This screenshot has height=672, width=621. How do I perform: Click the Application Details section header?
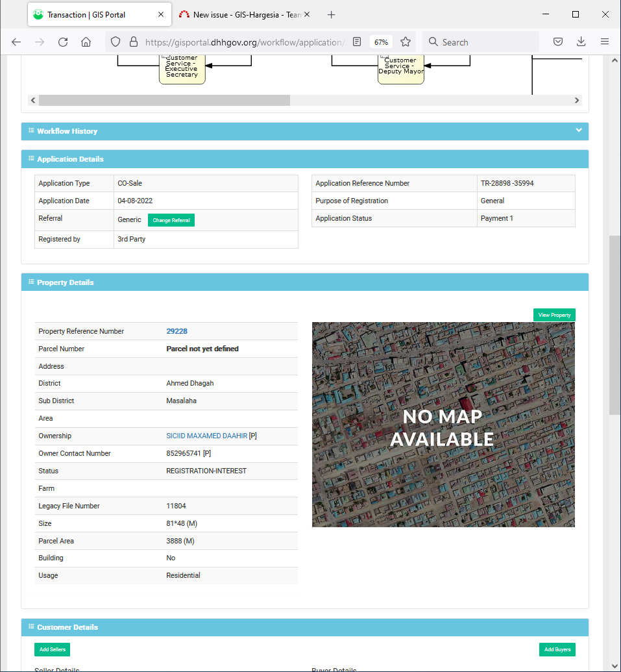305,159
